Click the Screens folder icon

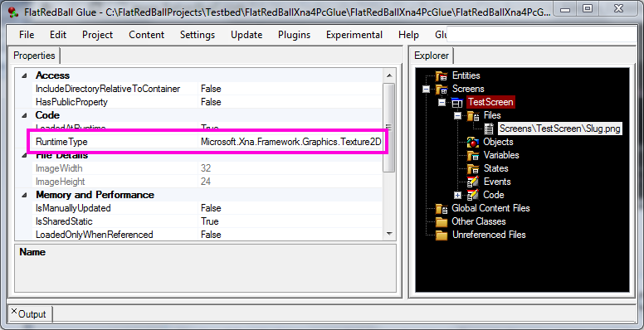pos(442,89)
